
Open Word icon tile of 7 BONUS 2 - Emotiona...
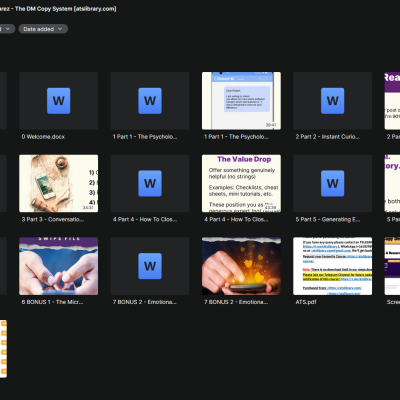150,266
